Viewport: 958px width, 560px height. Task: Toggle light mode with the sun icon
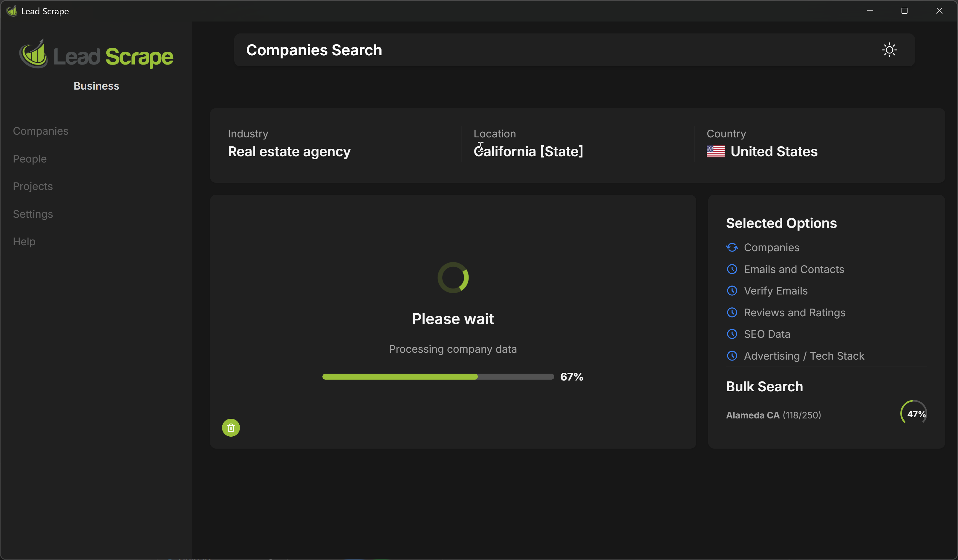(889, 50)
